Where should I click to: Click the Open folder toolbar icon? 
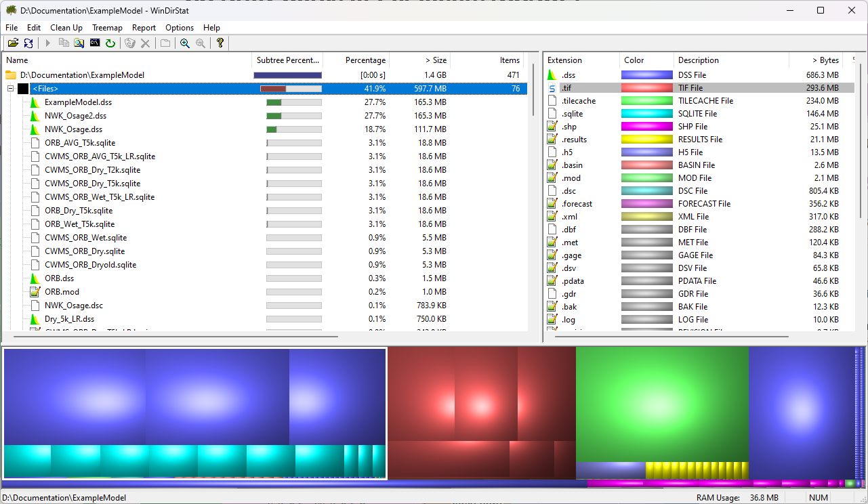coord(13,43)
